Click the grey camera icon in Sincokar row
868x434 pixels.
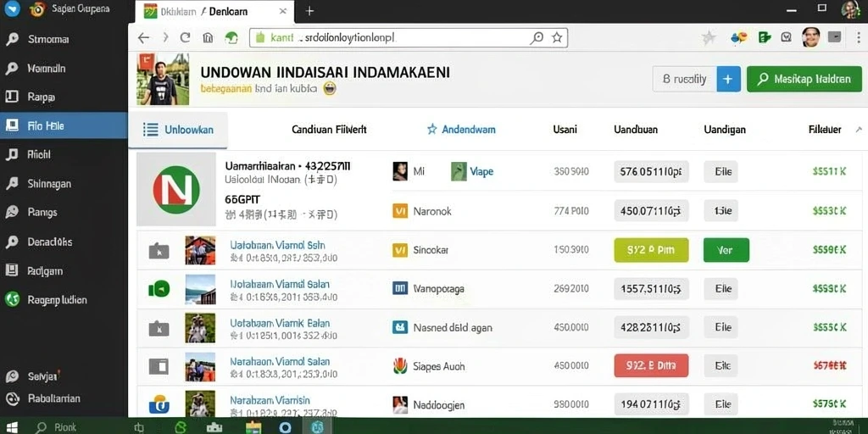[159, 251]
